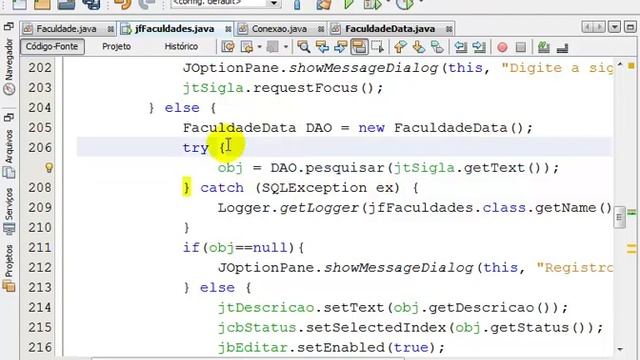
Task: Jump to previous search occurrence
Action: (322, 47)
